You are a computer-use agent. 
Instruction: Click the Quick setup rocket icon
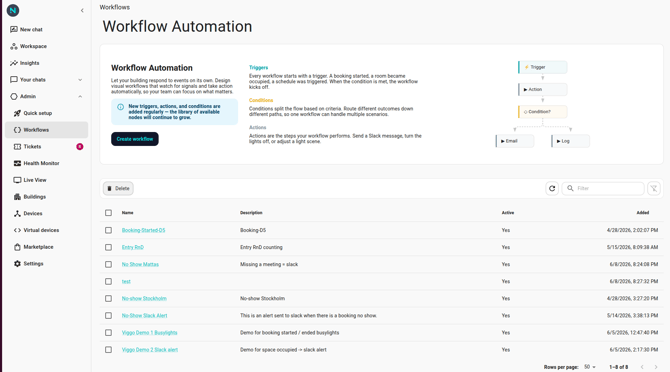[17, 113]
